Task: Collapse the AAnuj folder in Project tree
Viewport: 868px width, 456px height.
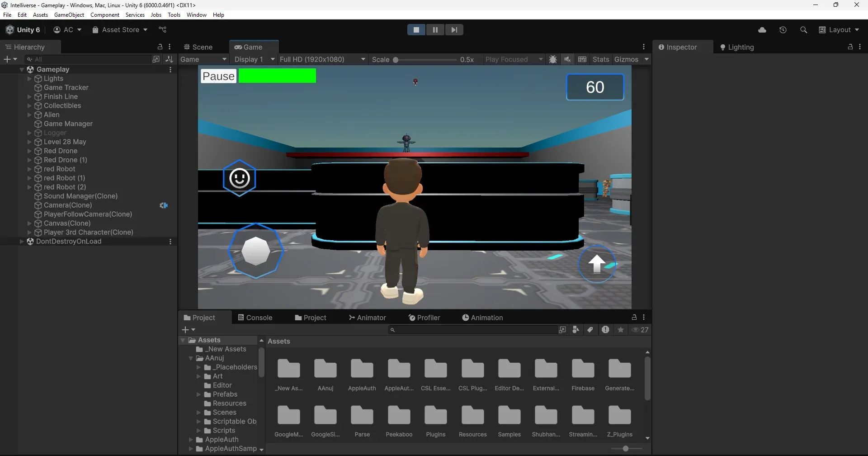Action: tap(191, 358)
